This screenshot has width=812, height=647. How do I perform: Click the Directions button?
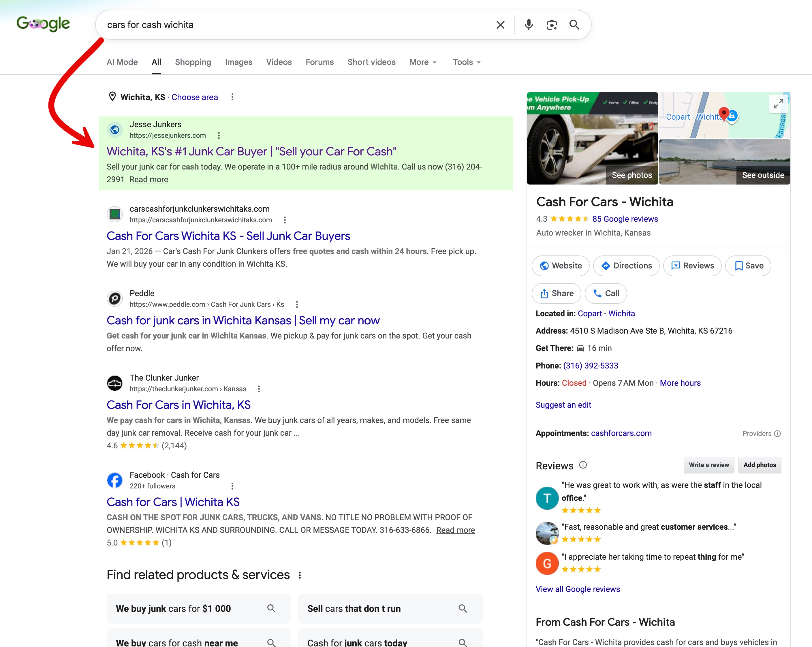(626, 266)
